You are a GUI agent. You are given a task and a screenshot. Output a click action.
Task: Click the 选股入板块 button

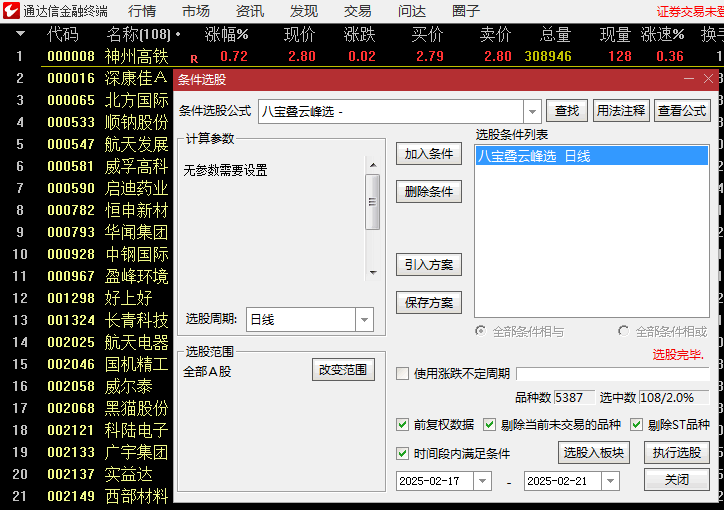594,452
